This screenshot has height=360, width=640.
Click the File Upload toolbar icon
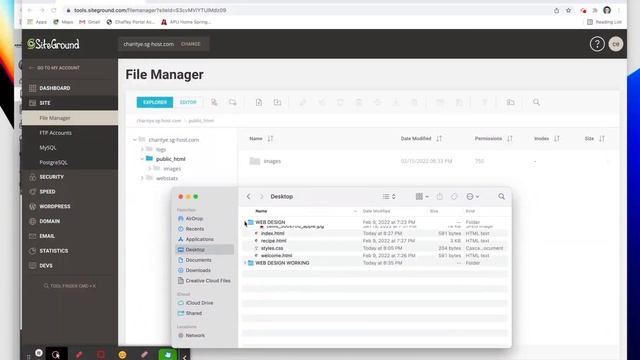click(x=259, y=102)
